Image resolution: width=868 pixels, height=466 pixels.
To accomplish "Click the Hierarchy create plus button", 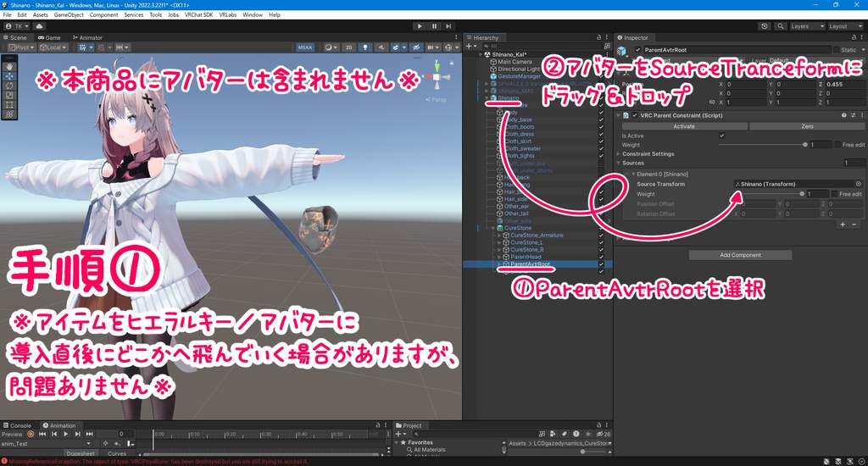I will (x=470, y=46).
